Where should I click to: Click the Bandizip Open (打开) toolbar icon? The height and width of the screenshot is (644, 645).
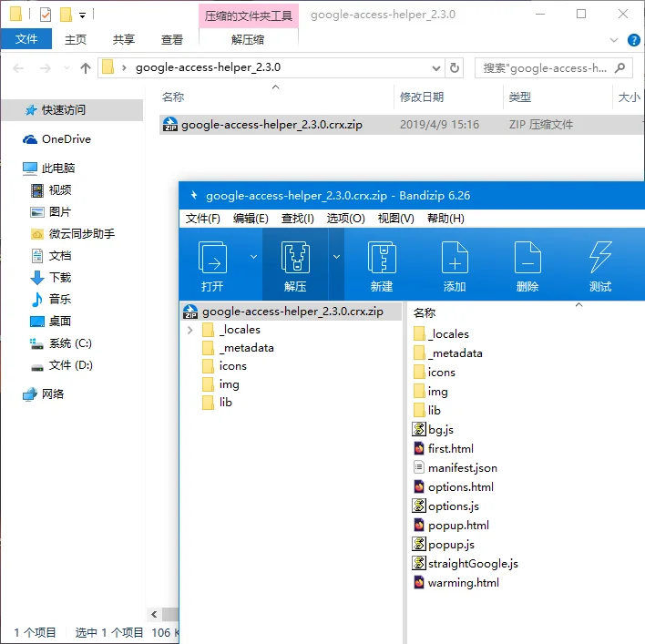pos(212,258)
